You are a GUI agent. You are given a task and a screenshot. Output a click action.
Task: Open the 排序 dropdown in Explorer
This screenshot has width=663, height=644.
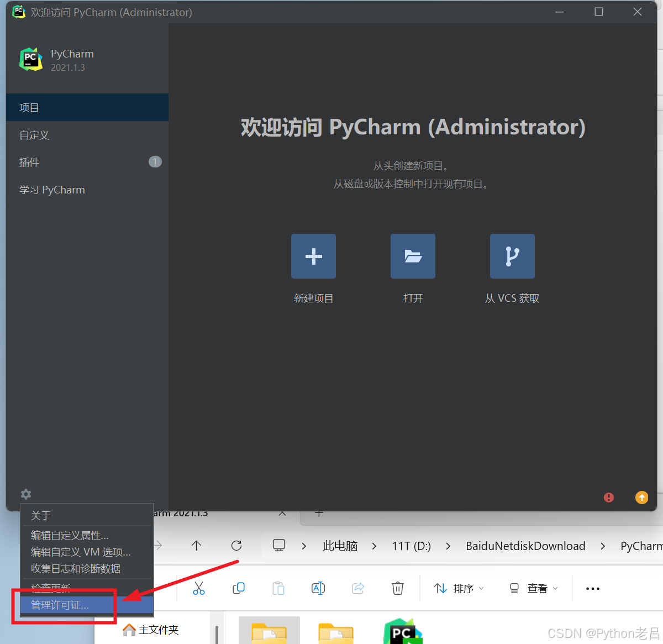point(459,588)
